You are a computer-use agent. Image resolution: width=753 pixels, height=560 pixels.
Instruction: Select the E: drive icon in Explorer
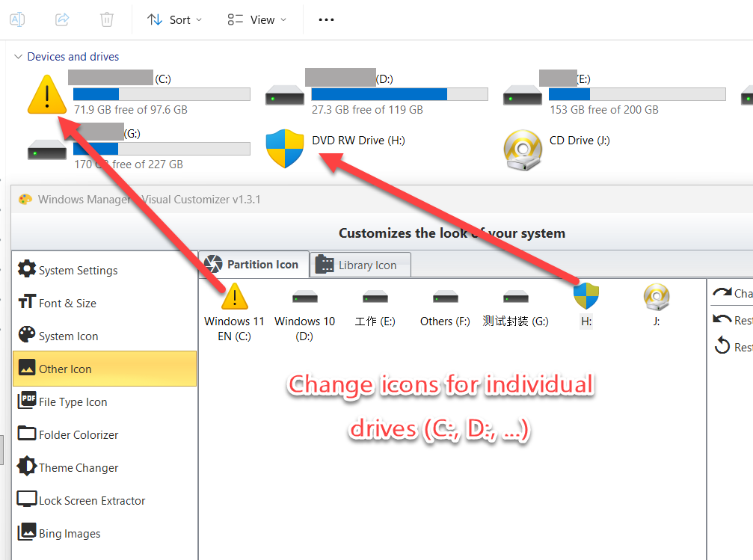point(523,96)
